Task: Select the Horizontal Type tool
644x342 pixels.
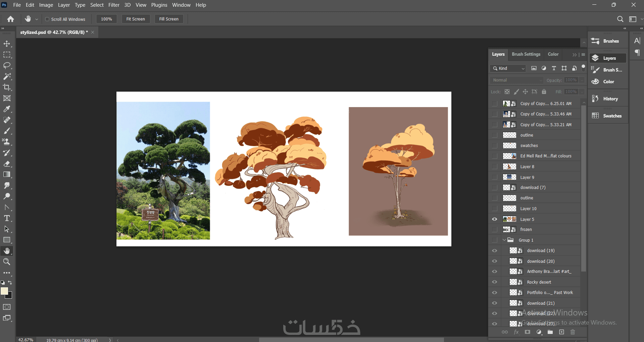Action: point(7,218)
